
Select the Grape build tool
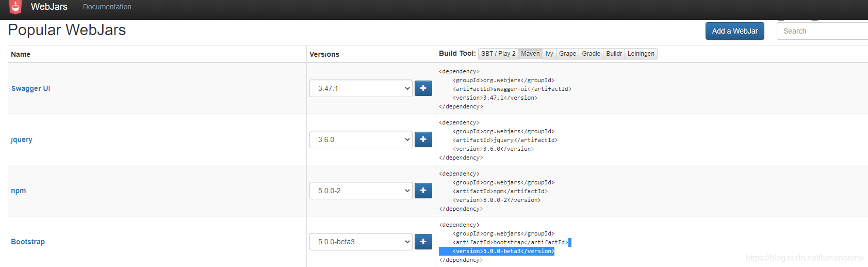click(567, 54)
